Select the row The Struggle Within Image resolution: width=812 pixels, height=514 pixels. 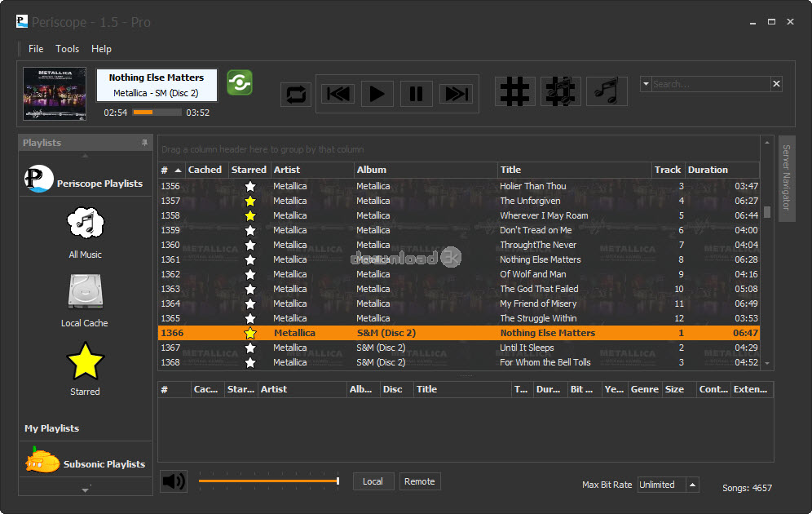[459, 318]
